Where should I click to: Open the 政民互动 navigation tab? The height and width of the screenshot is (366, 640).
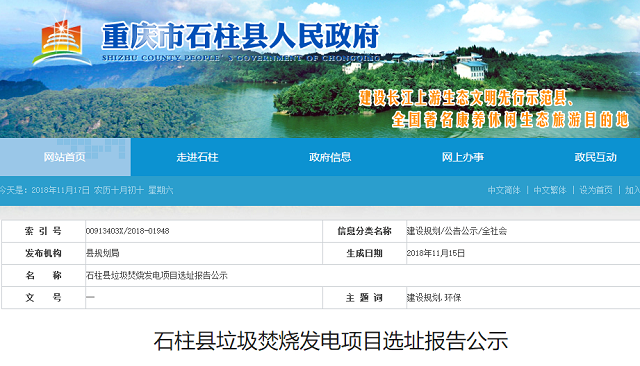coord(595,157)
